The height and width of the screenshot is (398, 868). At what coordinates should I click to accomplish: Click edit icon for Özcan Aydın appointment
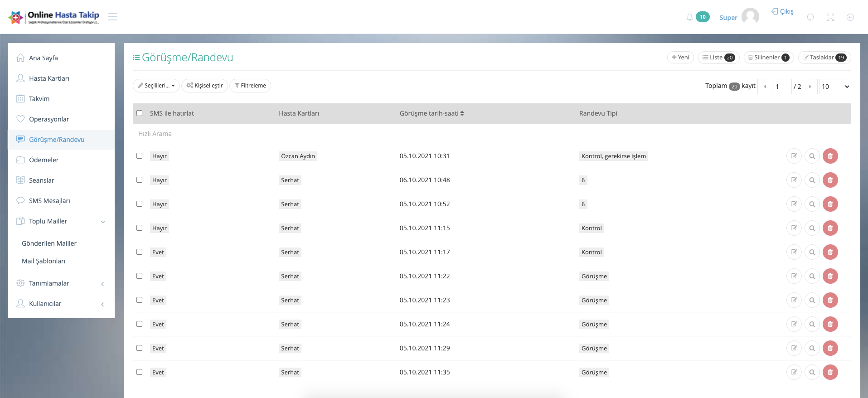[794, 156]
